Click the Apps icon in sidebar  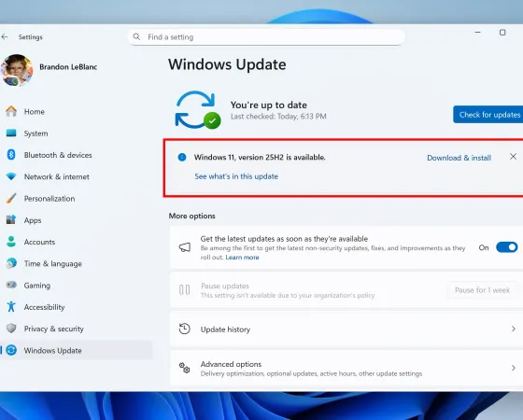click(11, 219)
